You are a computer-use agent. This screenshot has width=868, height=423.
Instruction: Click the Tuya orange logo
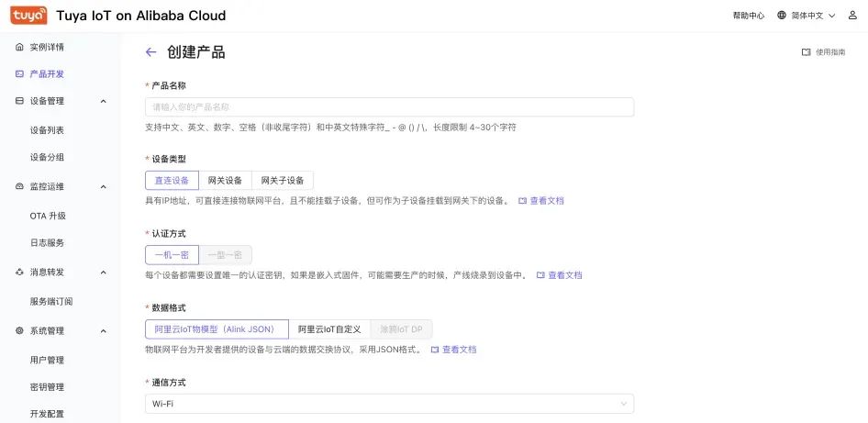click(28, 16)
